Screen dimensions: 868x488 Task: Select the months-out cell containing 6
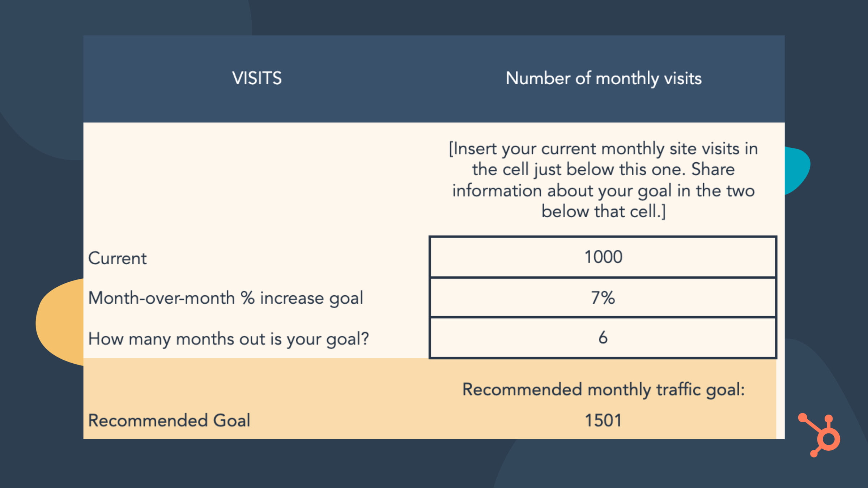[x=603, y=338]
